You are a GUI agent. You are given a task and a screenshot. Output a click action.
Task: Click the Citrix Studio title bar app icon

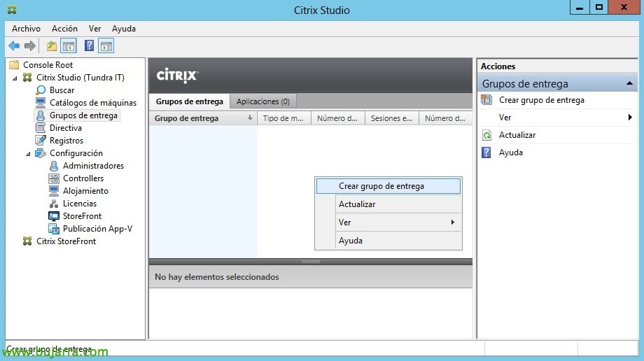point(12,10)
